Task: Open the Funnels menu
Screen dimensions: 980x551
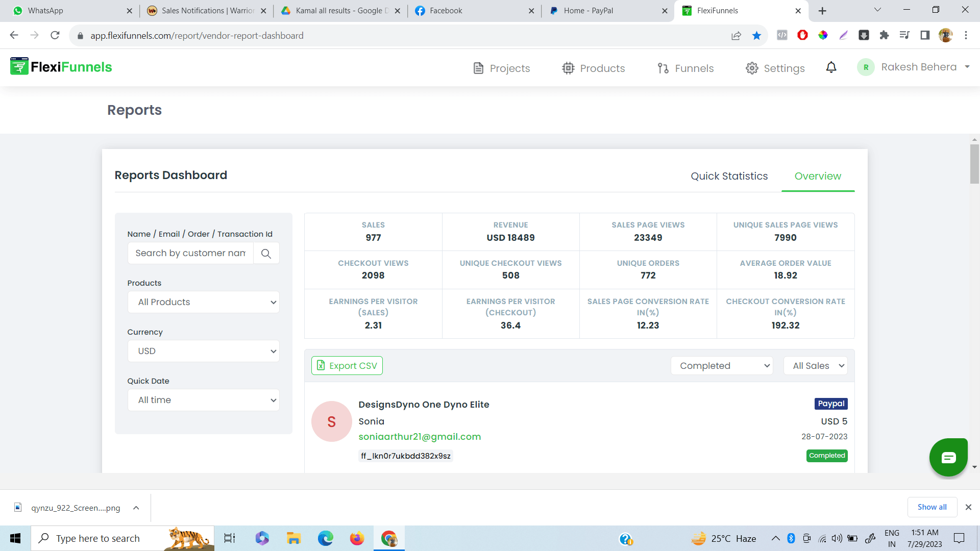Action: pos(685,68)
